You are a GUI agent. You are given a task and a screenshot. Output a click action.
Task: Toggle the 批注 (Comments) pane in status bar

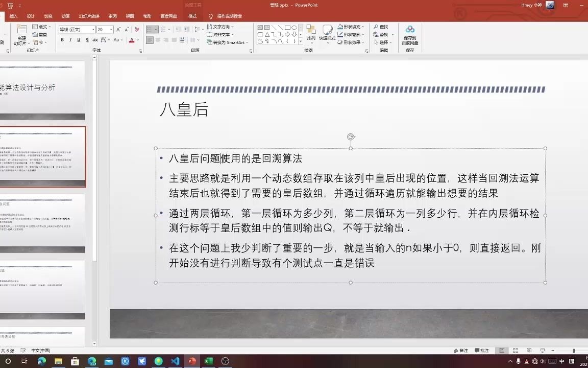point(482,350)
